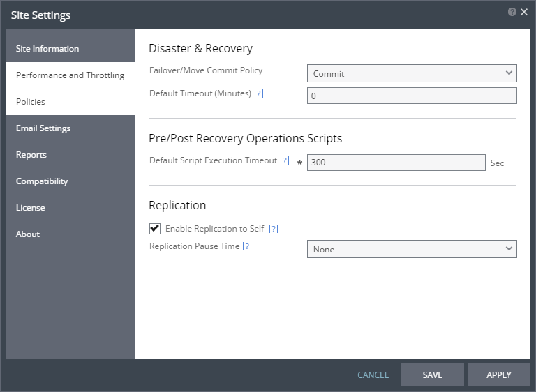Open help tooltip for Replication Pause Time
The height and width of the screenshot is (392, 536).
pyautogui.click(x=247, y=246)
